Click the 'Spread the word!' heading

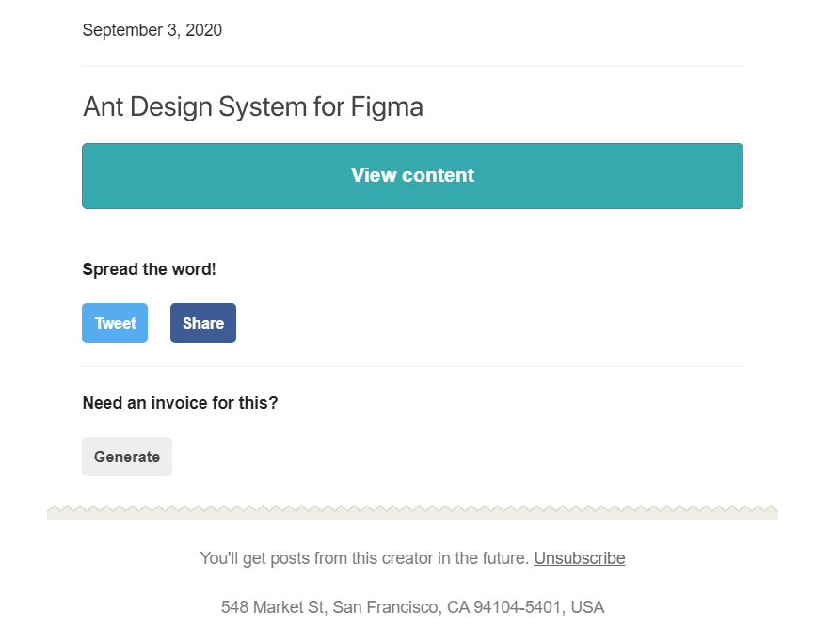[x=150, y=269]
